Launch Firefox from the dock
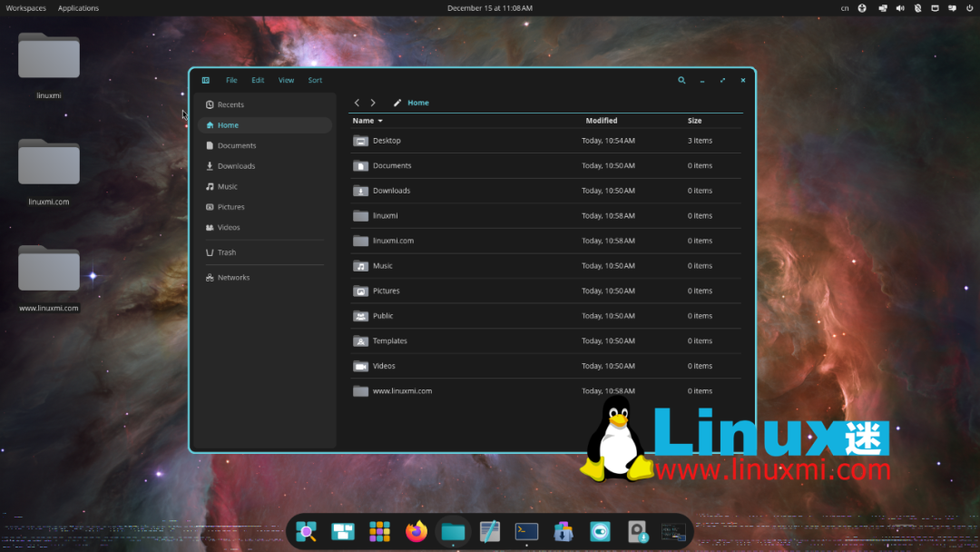This screenshot has height=552, width=980. pyautogui.click(x=416, y=531)
